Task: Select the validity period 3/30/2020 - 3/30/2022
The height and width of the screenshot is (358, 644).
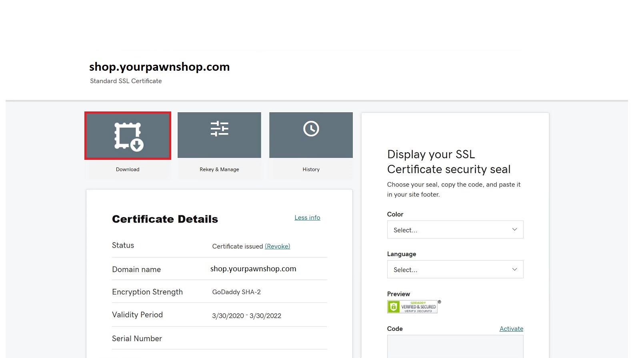Action: pos(247,316)
